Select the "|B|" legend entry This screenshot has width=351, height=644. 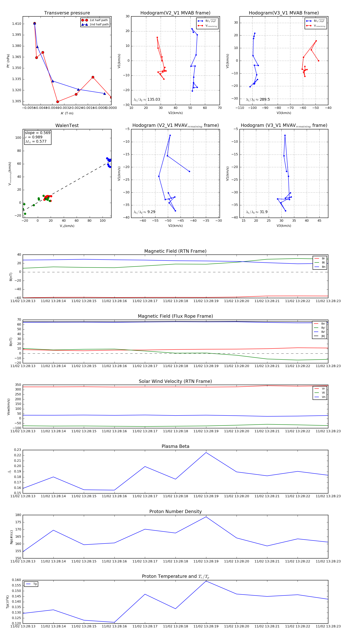coord(320,336)
